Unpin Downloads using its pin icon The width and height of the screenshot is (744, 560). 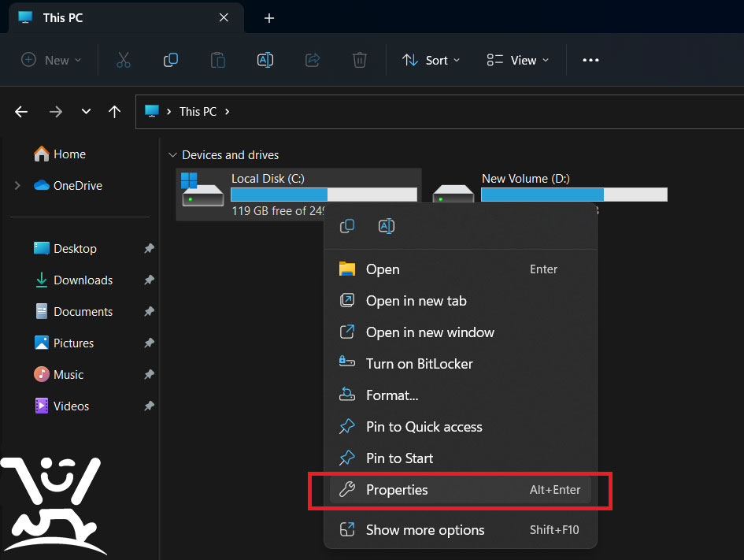pos(149,280)
